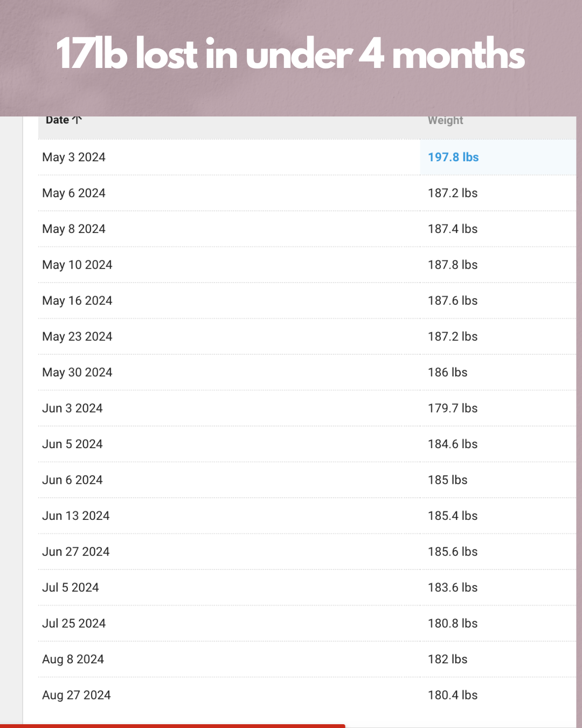Open the Aug 8 2024 entry
The height and width of the screenshot is (728, 582).
pyautogui.click(x=73, y=660)
